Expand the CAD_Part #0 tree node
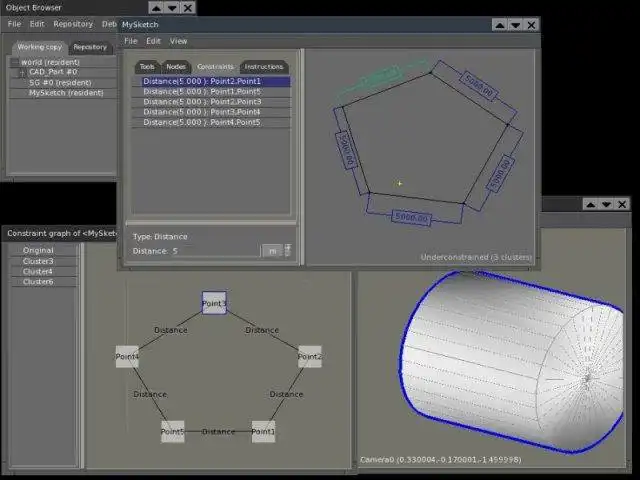Screen dimensions: 640x480 22,72
